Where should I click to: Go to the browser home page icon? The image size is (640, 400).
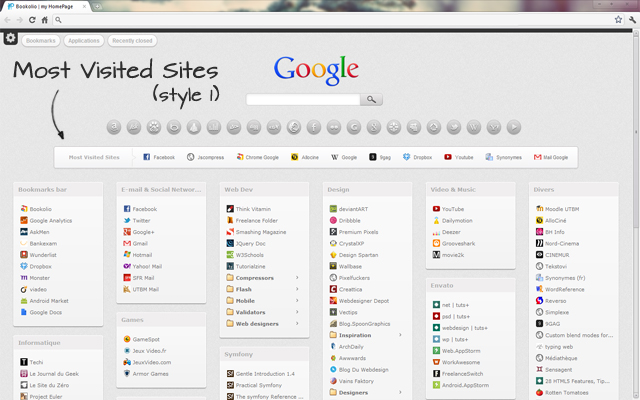[x=44, y=20]
